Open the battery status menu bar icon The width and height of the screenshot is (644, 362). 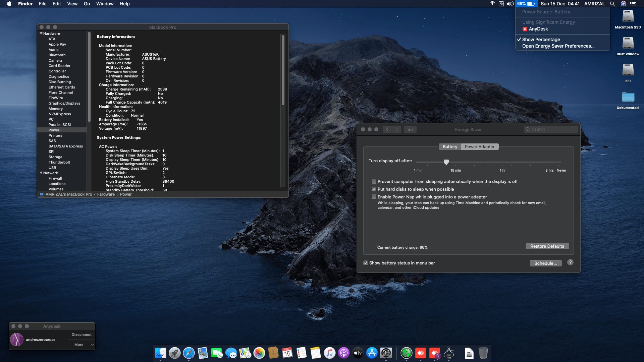(x=526, y=4)
